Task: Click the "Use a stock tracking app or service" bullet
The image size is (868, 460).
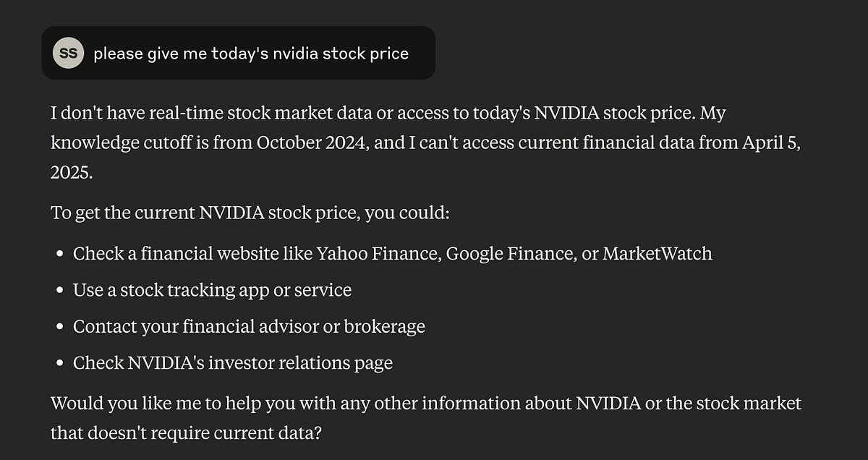Action: pyautogui.click(x=212, y=290)
